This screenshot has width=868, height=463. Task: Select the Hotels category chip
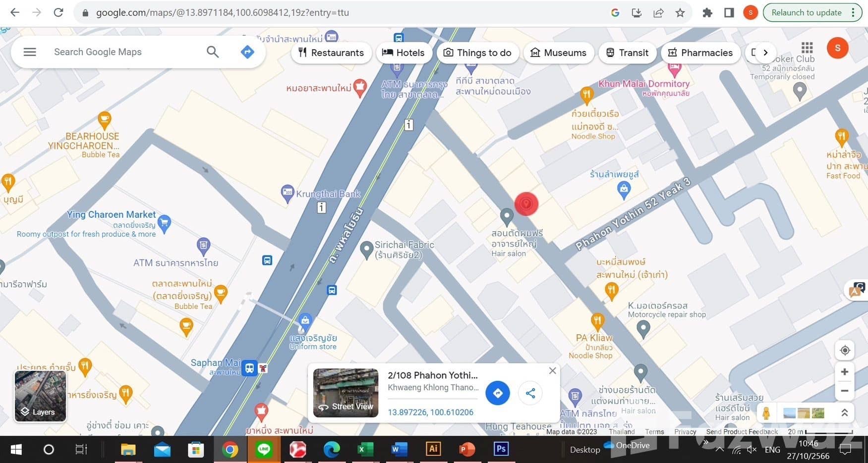point(403,52)
